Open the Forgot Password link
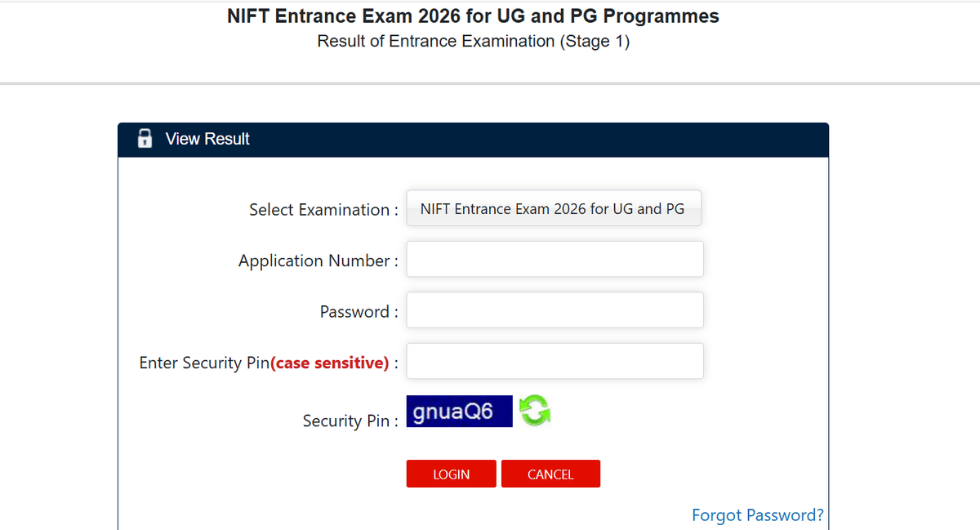The height and width of the screenshot is (530, 980). (x=757, y=514)
